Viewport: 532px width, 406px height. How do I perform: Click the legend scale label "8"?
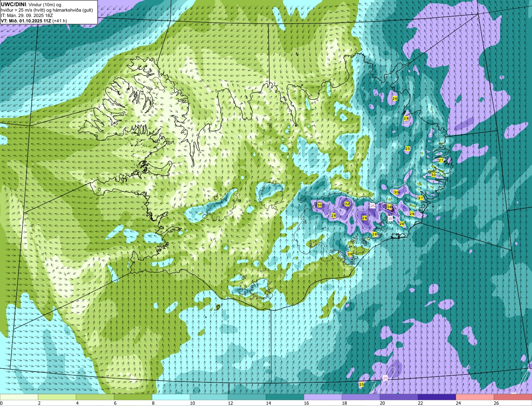click(153, 403)
